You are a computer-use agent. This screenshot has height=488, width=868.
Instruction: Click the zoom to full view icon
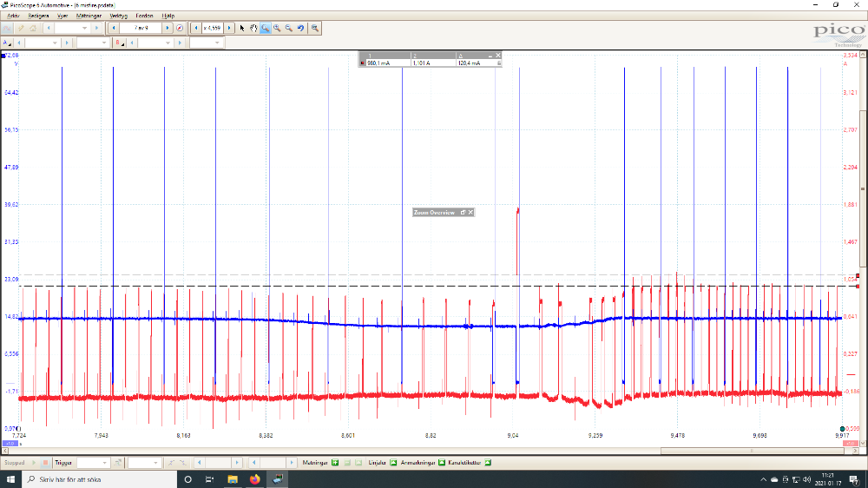pyautogui.click(x=314, y=28)
